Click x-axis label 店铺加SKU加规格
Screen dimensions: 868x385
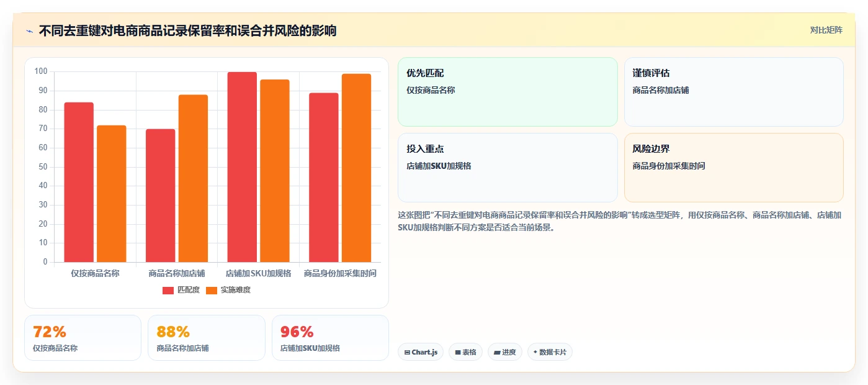[258, 273]
